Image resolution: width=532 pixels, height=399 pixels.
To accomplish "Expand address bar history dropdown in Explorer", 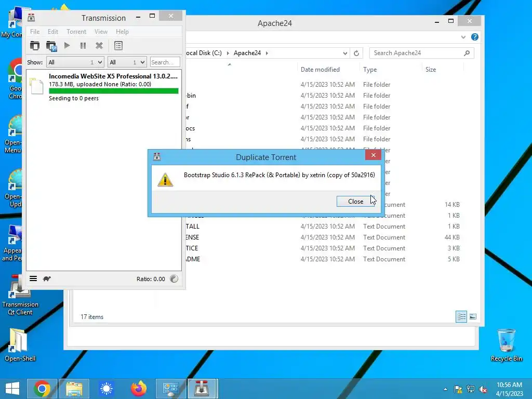I will pos(345,54).
